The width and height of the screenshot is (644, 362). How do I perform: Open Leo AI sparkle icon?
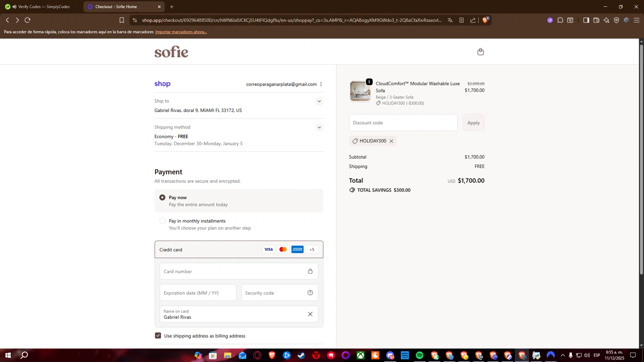(x=606, y=20)
